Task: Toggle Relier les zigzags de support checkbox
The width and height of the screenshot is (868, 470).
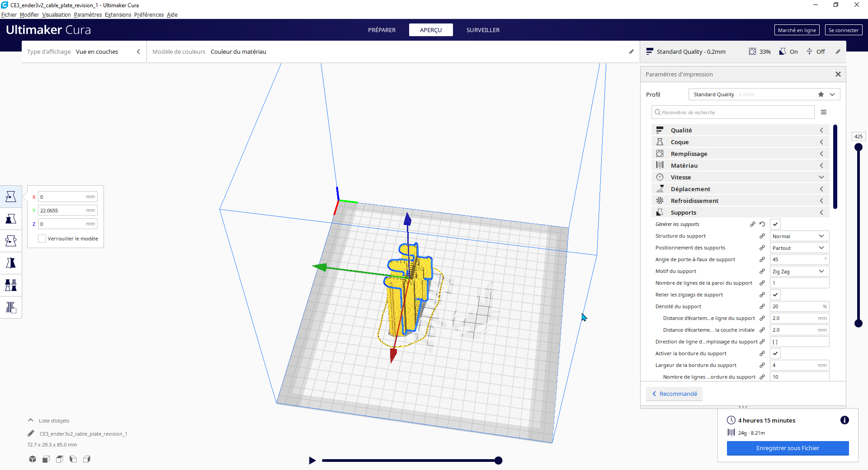Action: [775, 295]
